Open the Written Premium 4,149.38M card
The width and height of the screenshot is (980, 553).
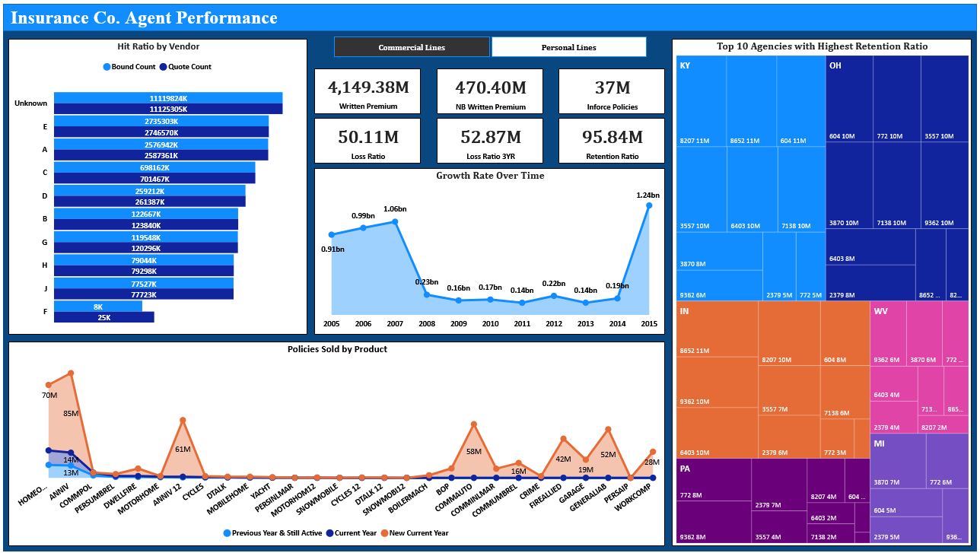point(367,91)
